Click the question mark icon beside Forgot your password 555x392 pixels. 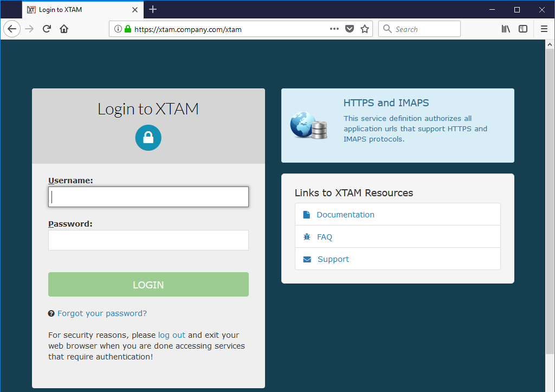(51, 313)
